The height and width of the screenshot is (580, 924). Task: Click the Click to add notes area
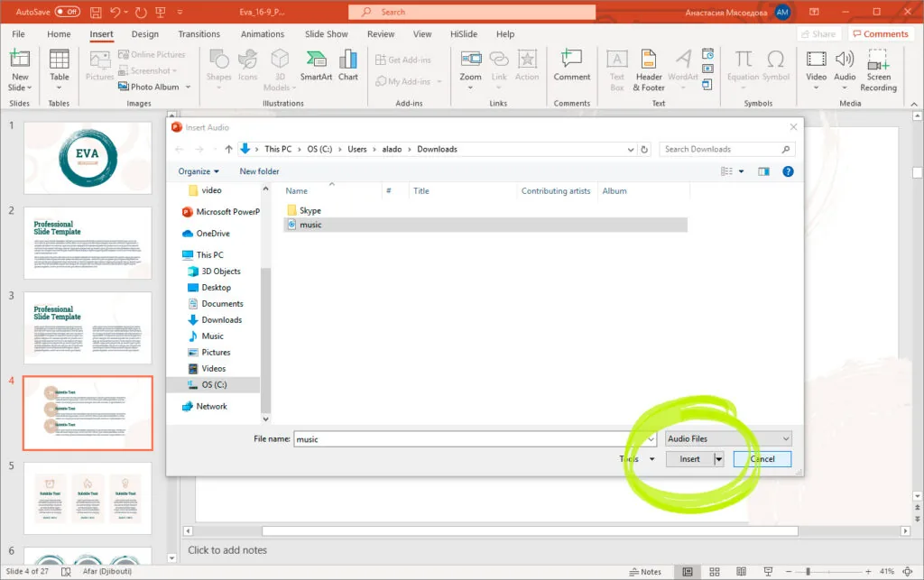(x=227, y=550)
